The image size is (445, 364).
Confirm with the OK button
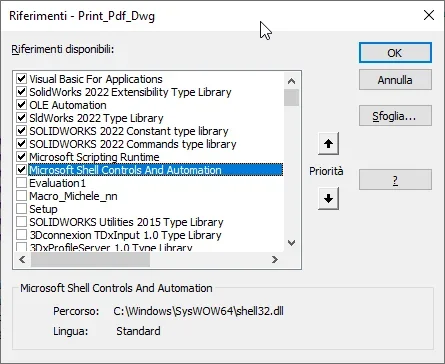(395, 53)
